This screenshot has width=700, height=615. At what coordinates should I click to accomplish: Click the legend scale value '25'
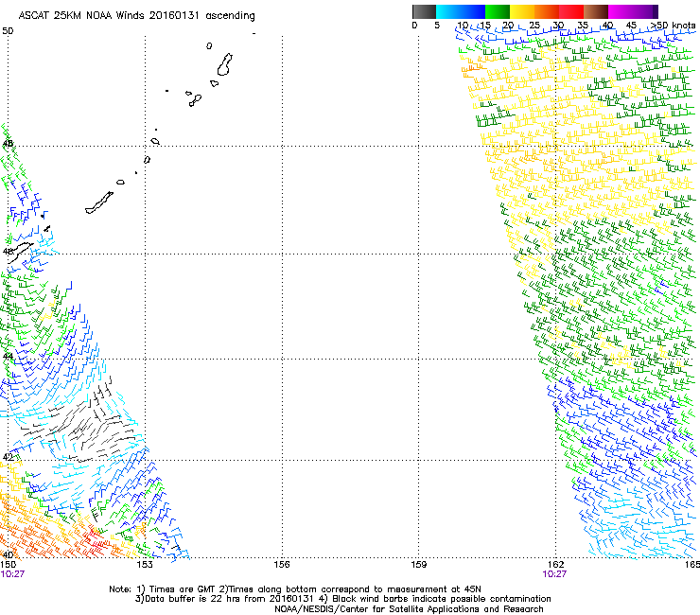coord(534,26)
